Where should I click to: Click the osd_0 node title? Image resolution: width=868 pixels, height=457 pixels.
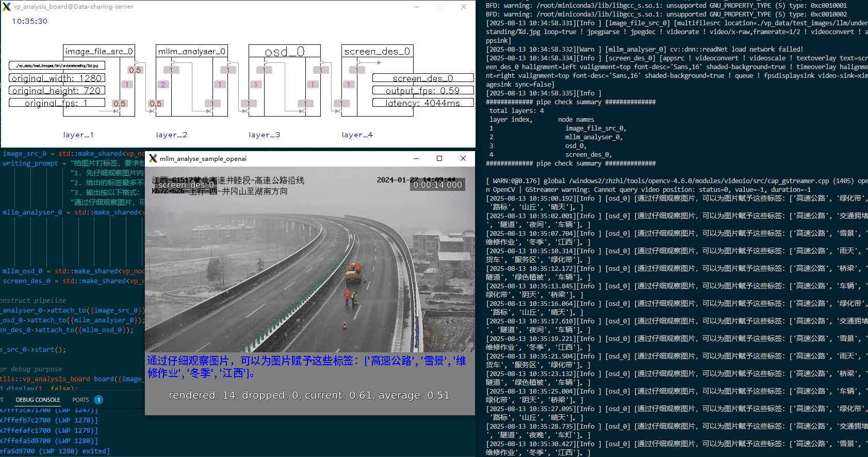pyautogui.click(x=285, y=51)
